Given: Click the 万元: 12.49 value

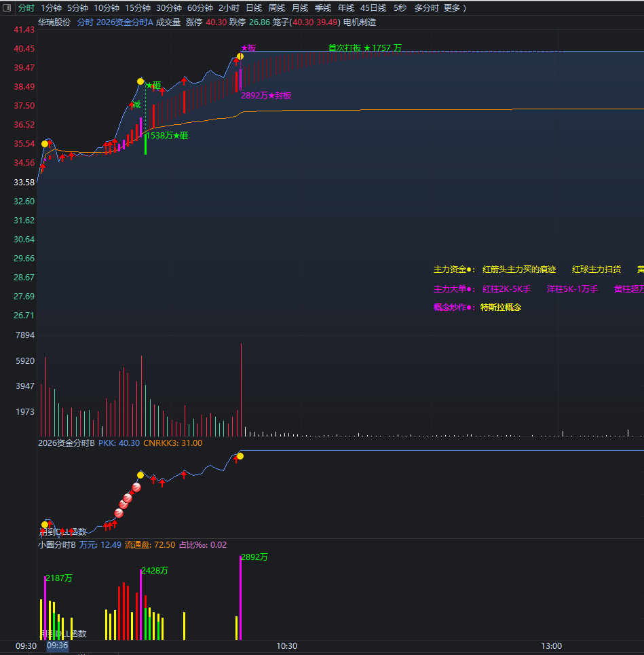Looking at the screenshot, I should tap(100, 545).
